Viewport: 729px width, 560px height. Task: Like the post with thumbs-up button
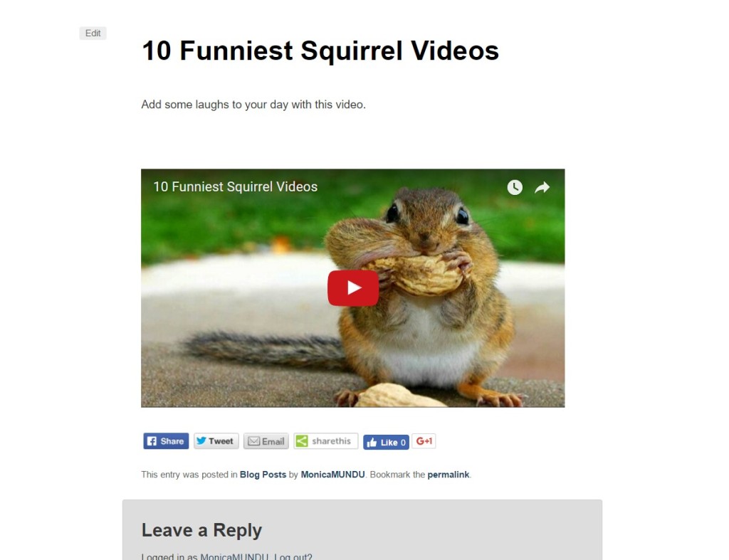point(386,443)
